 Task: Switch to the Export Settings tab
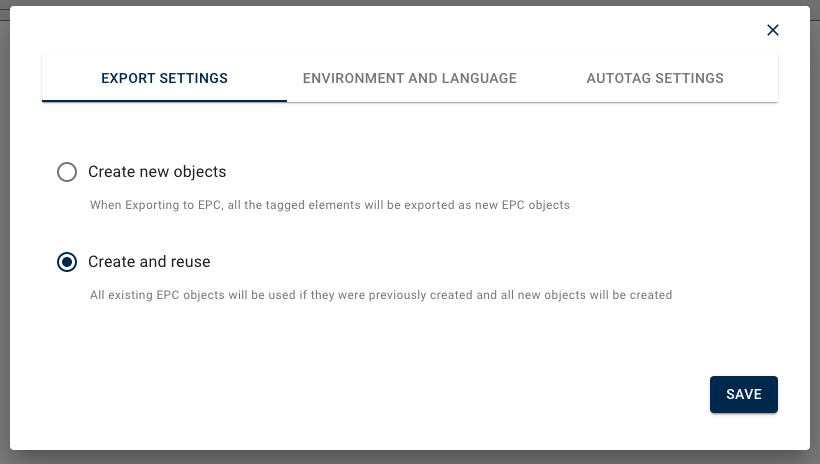click(164, 78)
